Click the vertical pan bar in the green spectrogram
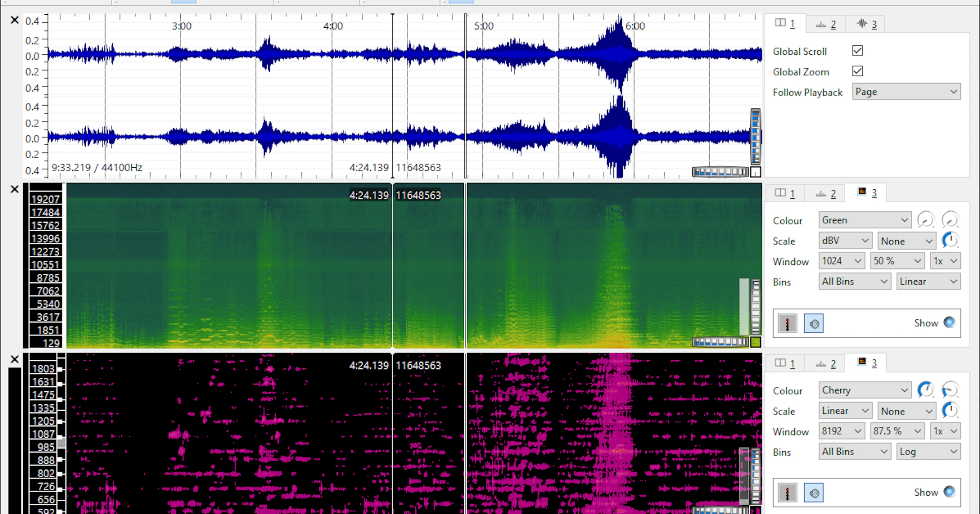Screen dimensions: 980x514 pyautogui.click(x=744, y=307)
